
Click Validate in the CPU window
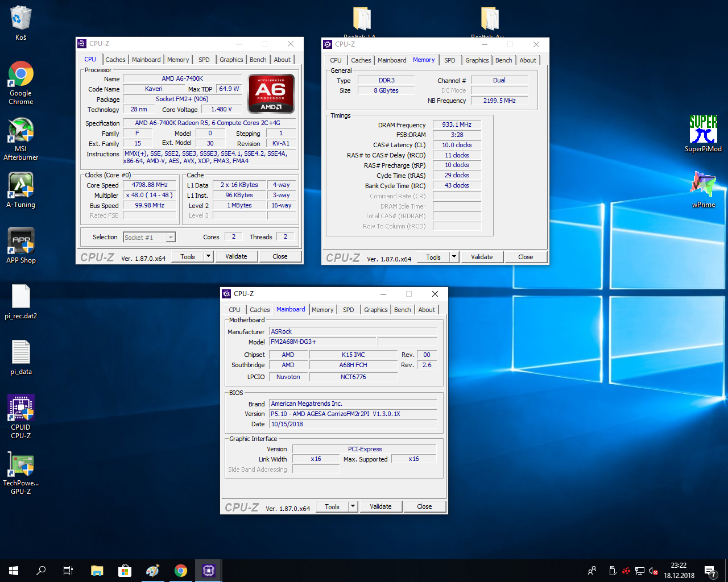click(236, 256)
